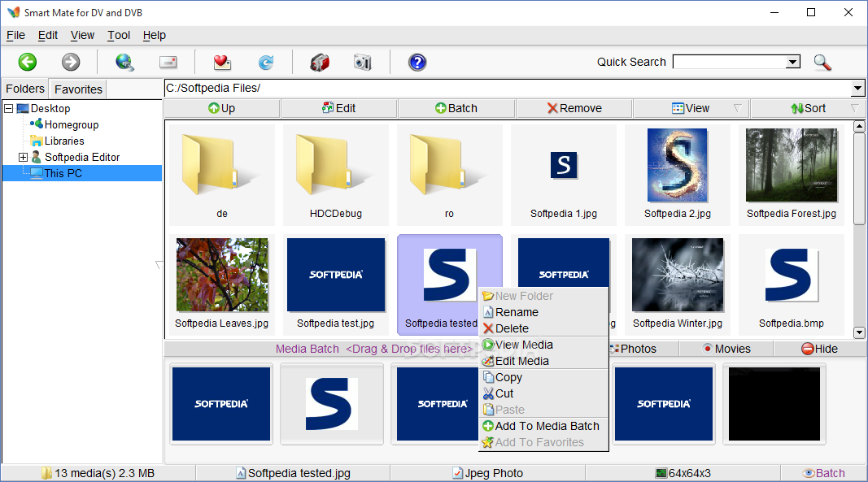Click the red camcorder capture icon
Image resolution: width=868 pixels, height=482 pixels.
[x=320, y=62]
